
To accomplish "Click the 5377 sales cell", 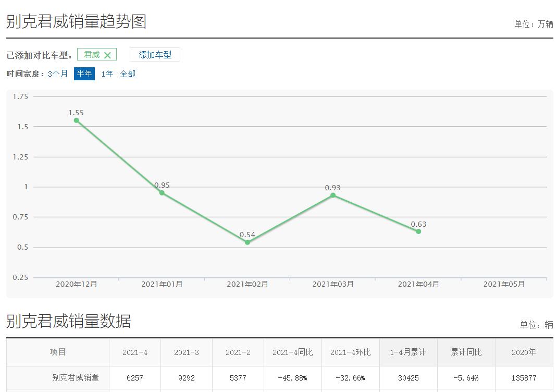I will [x=238, y=378].
